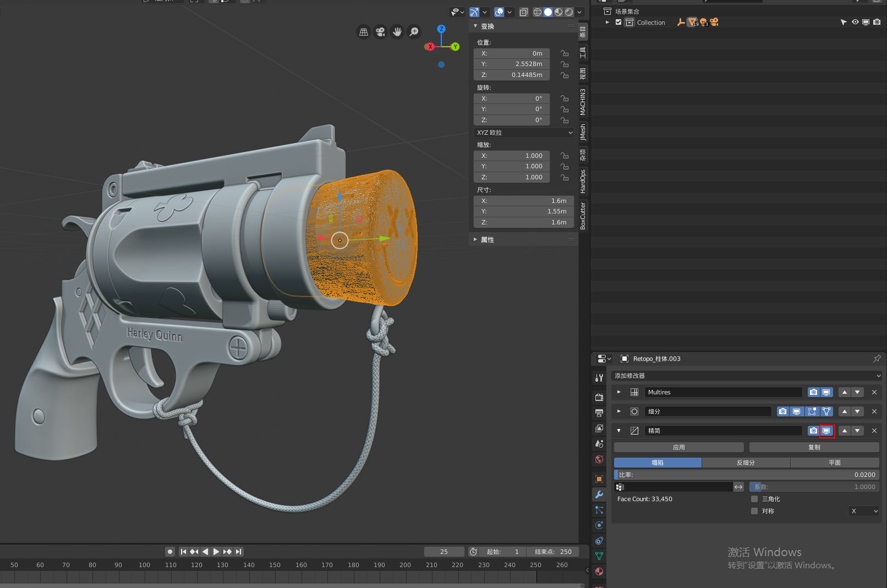Hide Collection in viewport via eye icon
This screenshot has height=588, width=887.
(x=855, y=22)
